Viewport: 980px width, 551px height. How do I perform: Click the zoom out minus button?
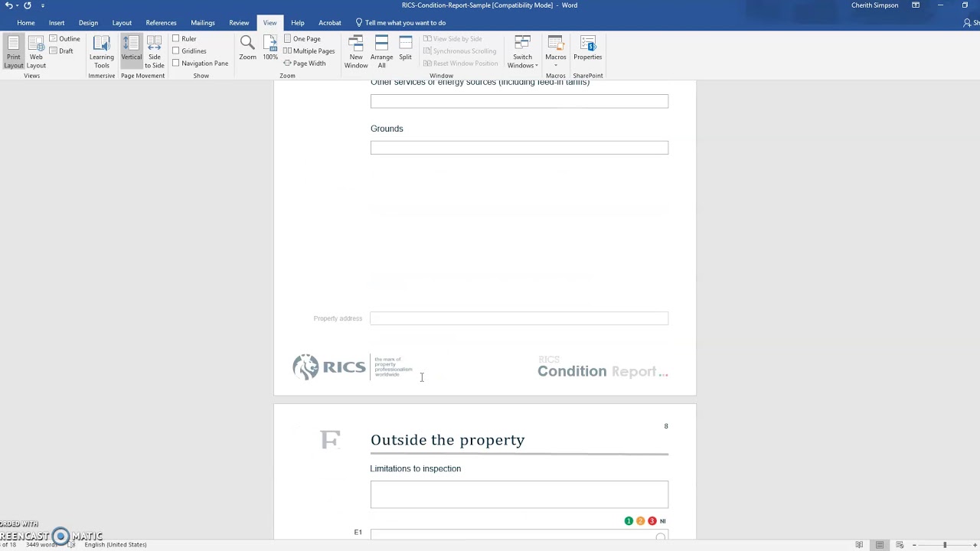pyautogui.click(x=913, y=545)
